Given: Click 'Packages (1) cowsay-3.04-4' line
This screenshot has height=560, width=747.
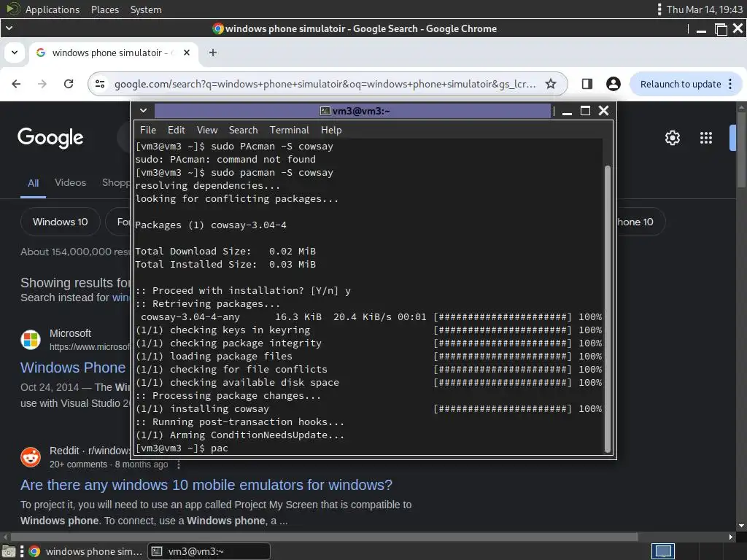Looking at the screenshot, I should pyautogui.click(x=211, y=225).
